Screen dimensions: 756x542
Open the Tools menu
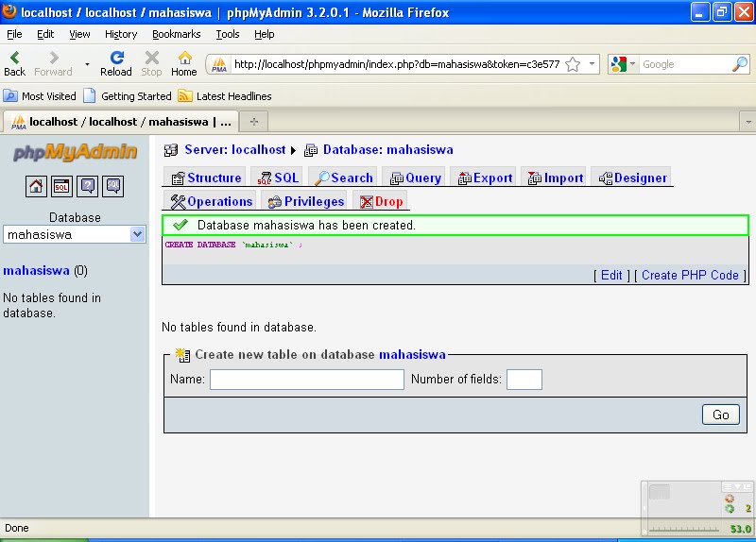228,34
